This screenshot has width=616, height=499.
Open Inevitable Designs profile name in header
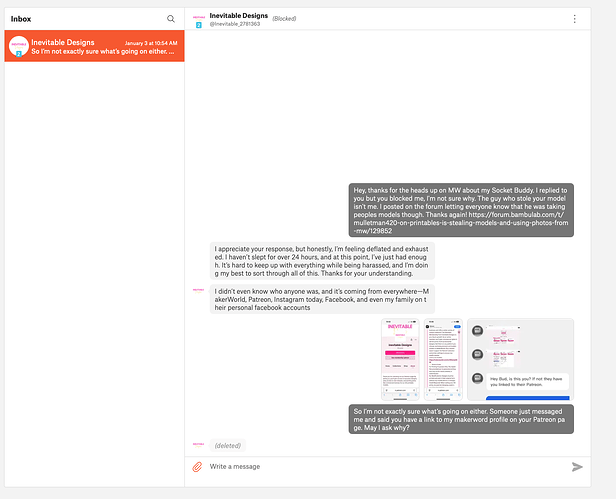238,16
